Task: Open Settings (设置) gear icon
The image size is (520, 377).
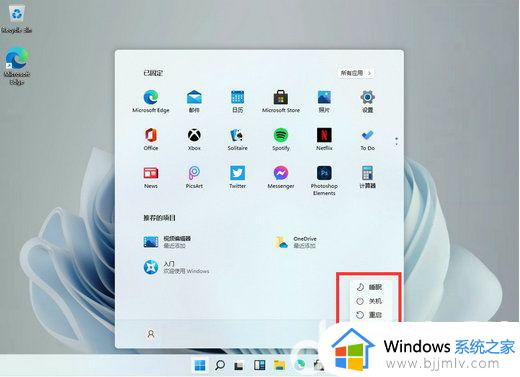Action: (367, 101)
